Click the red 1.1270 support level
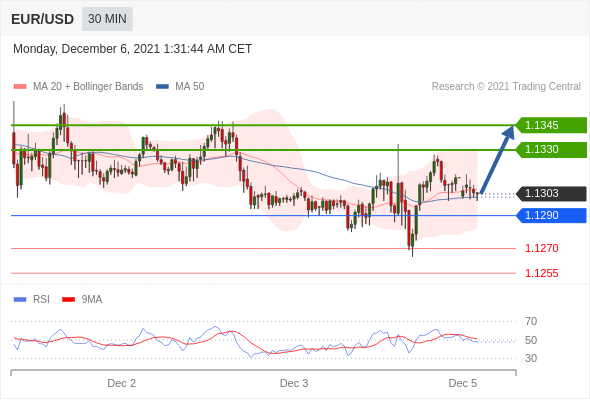Screen dimensions: 590x400 pyautogui.click(x=541, y=248)
